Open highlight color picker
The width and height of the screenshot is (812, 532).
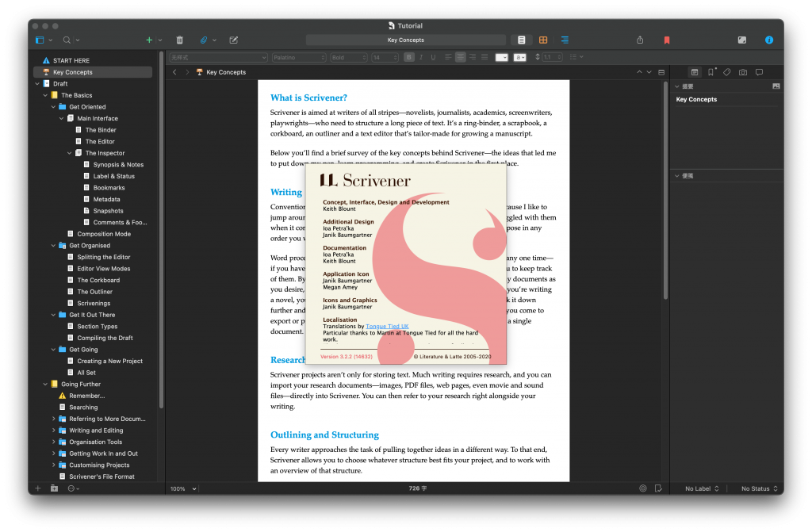pyautogui.click(x=520, y=58)
